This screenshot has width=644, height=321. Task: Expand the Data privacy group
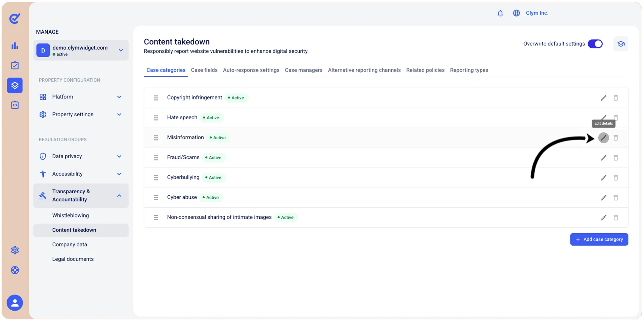click(81, 156)
